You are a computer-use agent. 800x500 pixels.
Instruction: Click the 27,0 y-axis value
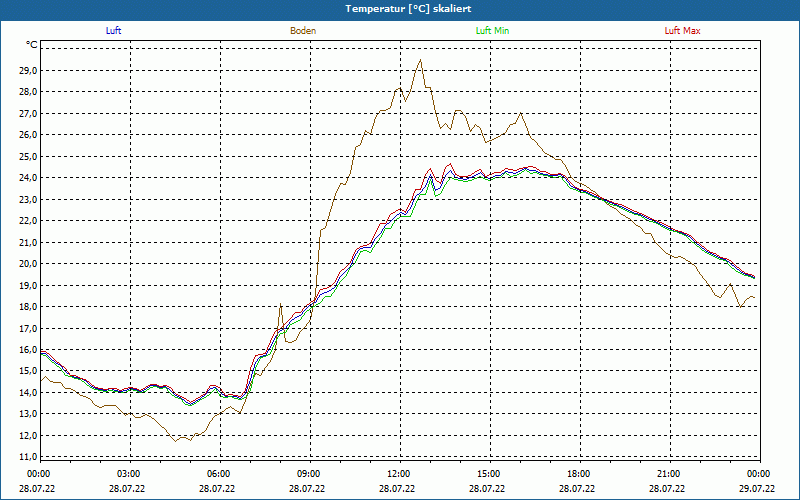click(28, 113)
